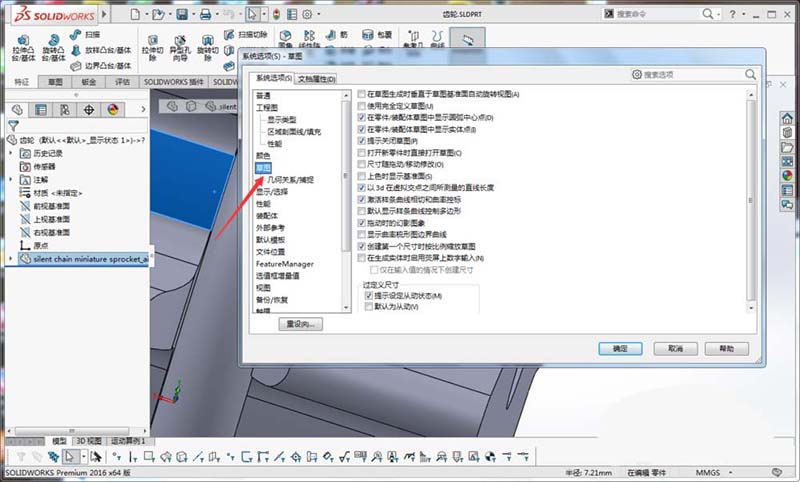
Task: Expand the feature manager tabs chevron
Action: (x=143, y=109)
